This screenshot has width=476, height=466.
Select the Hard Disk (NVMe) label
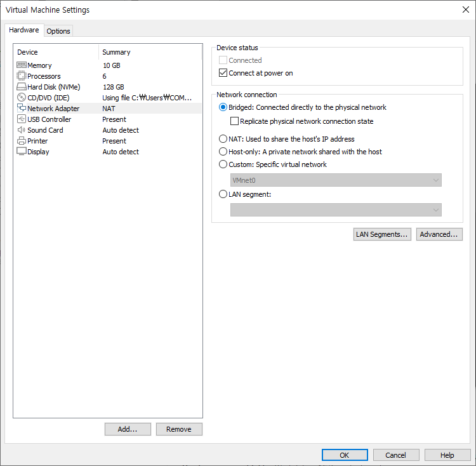[54, 87]
